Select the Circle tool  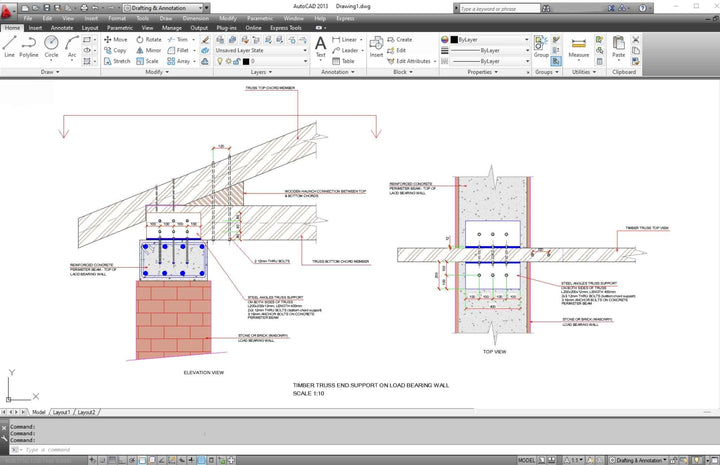click(x=51, y=46)
